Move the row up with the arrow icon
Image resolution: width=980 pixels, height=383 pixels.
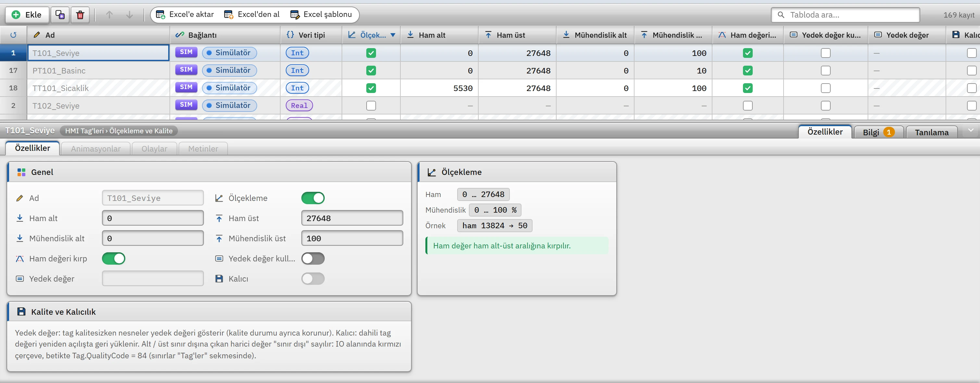pyautogui.click(x=109, y=15)
